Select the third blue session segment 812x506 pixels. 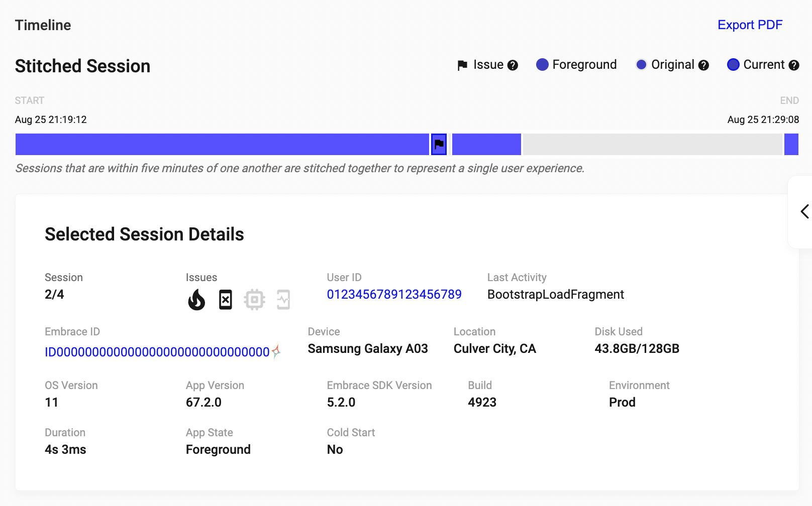pyautogui.click(x=486, y=145)
